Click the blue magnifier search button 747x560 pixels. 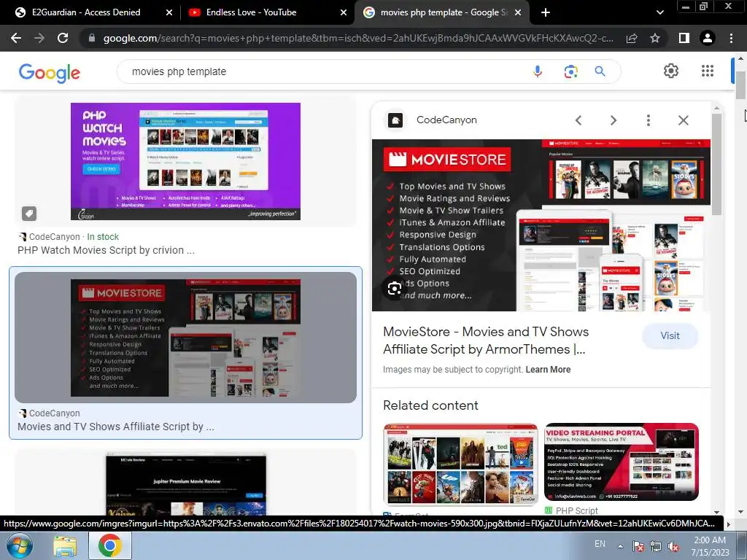click(600, 71)
